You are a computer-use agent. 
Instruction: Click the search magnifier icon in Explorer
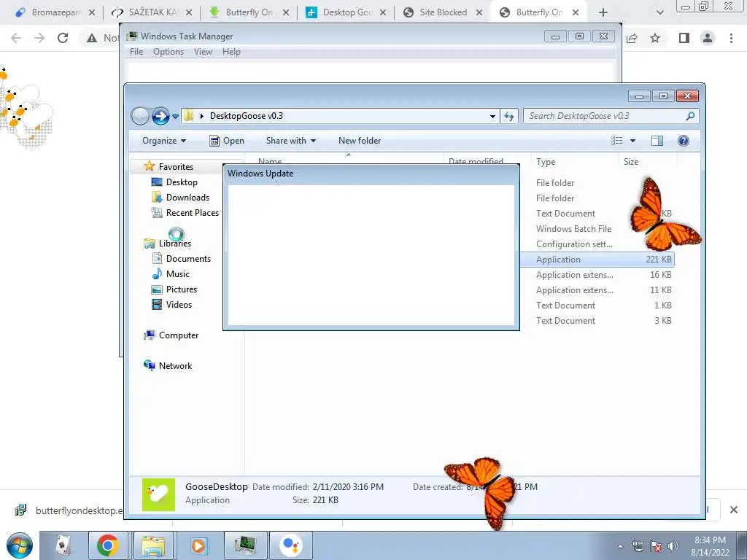point(690,116)
